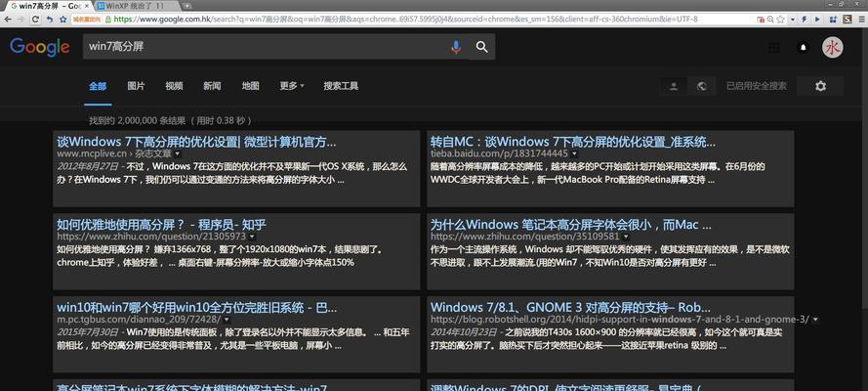
Task: Bookmark this page with the address bar star
Action: (780, 19)
